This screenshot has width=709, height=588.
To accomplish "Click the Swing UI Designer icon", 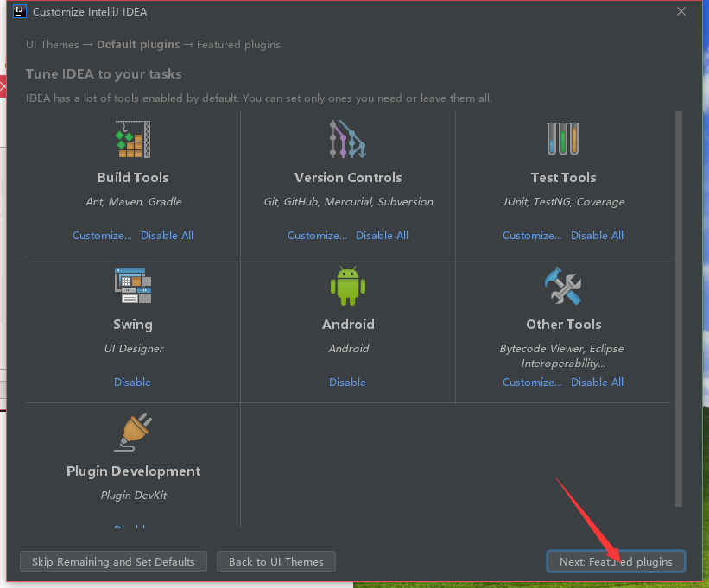I will pyautogui.click(x=133, y=285).
